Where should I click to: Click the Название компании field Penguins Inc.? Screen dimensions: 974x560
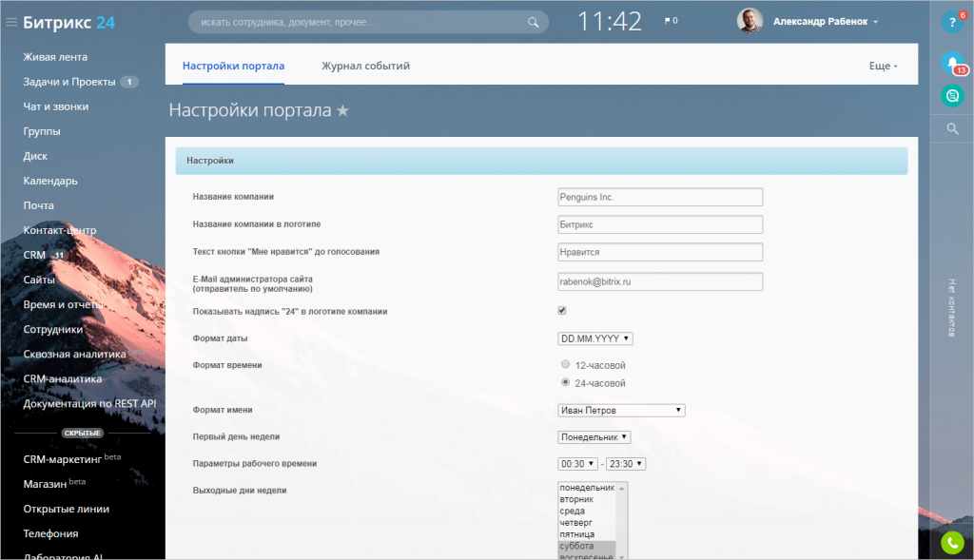660,197
